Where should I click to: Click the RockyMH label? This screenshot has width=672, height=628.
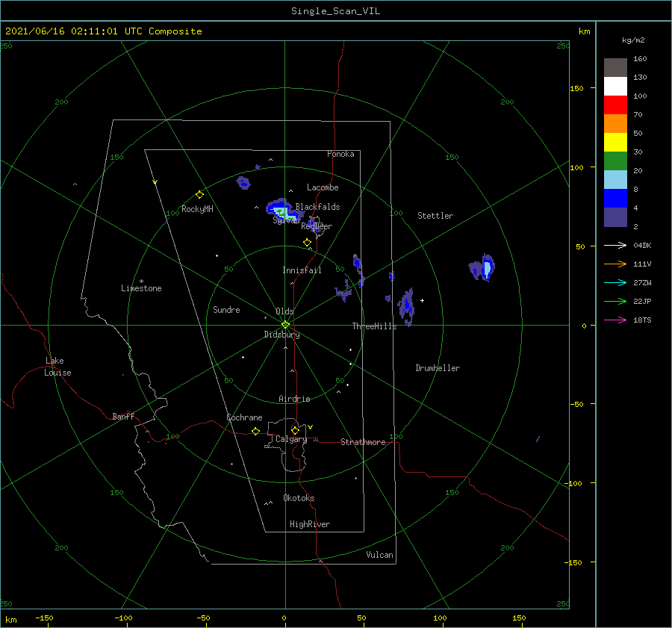(x=197, y=209)
